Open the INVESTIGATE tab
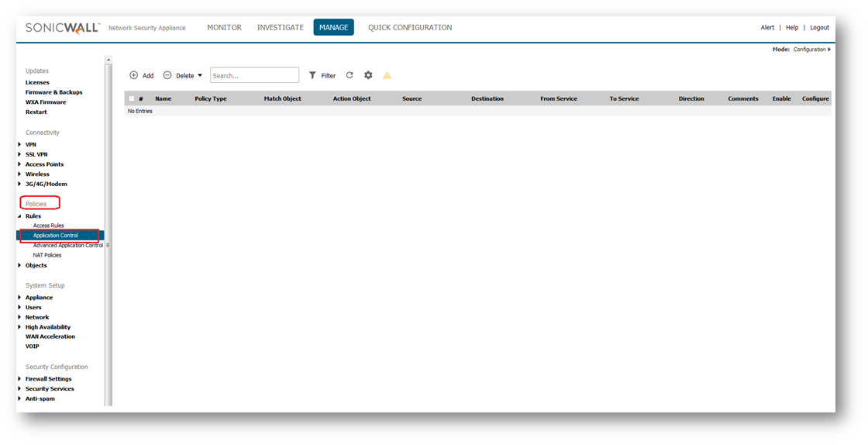Viewport: 868px width, 445px height. [280, 27]
